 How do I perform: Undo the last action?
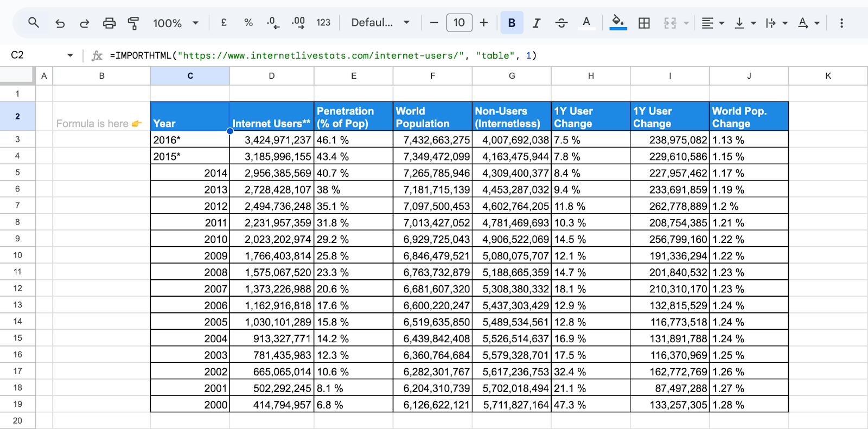60,23
